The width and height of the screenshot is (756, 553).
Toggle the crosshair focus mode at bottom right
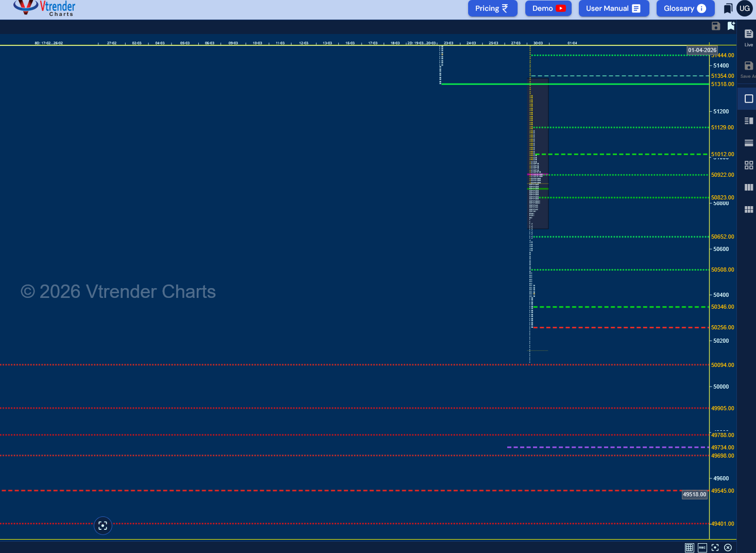click(x=715, y=547)
